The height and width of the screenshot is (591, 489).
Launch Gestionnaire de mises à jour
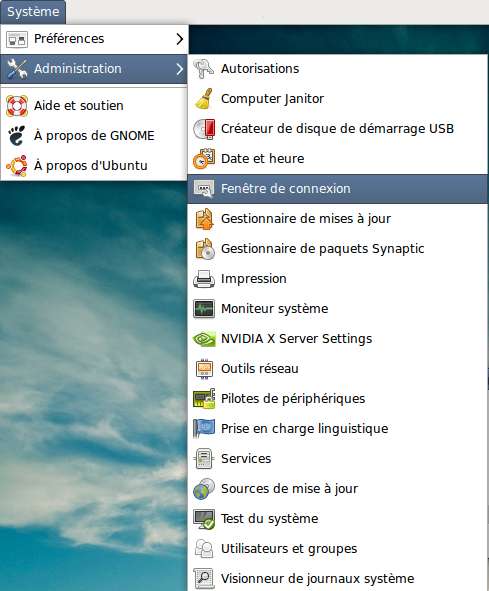click(337, 219)
